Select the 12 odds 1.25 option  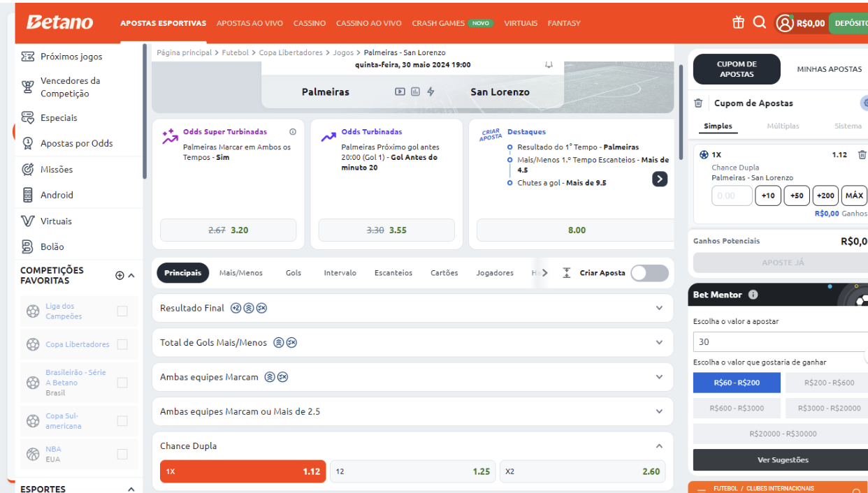(x=412, y=471)
